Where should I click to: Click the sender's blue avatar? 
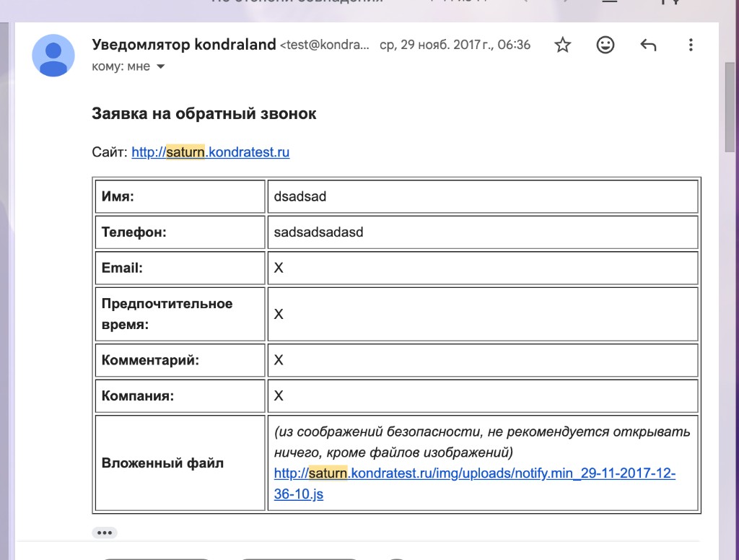click(53, 55)
